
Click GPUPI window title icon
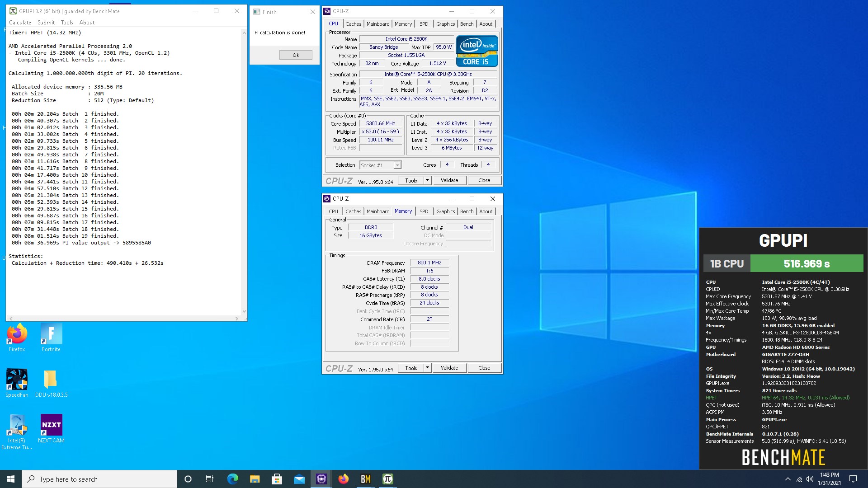pyautogui.click(x=13, y=11)
